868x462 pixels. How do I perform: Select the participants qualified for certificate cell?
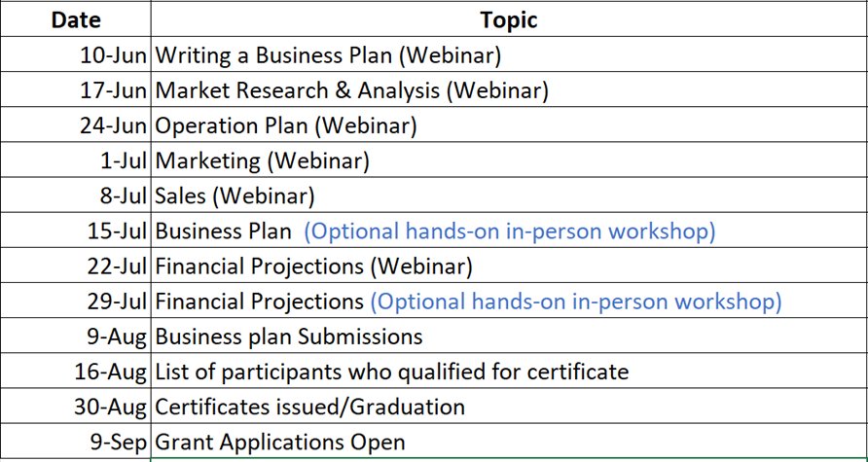point(391,372)
